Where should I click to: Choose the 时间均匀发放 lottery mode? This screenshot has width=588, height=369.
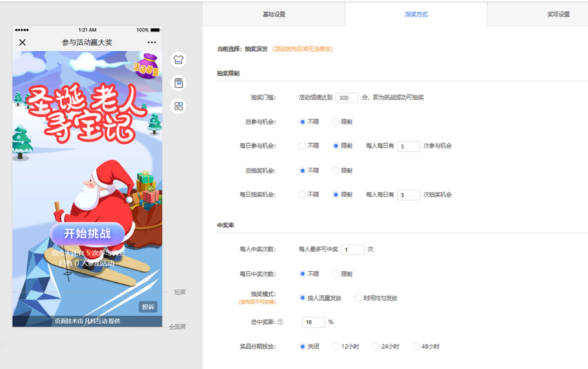[358, 298]
